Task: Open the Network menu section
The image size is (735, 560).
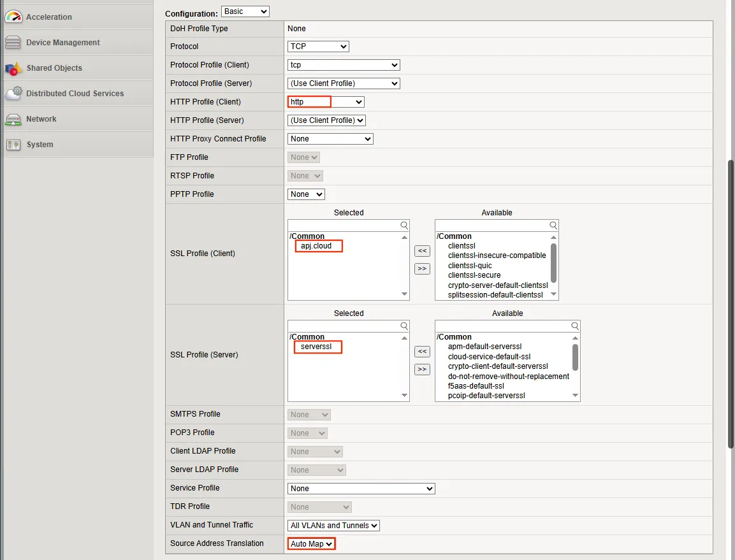Action: (41, 119)
